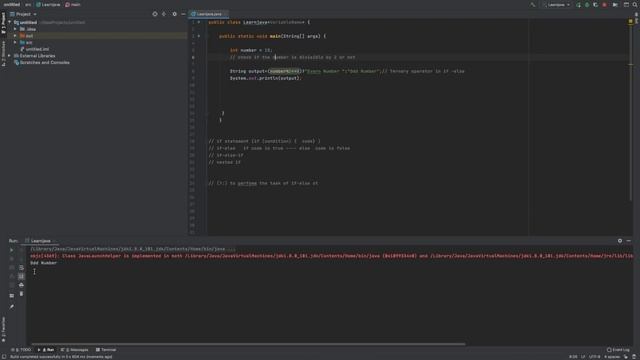Viewport: 640px width, 360px height.
Task: Expand the out folder
Action: [x=15, y=36]
